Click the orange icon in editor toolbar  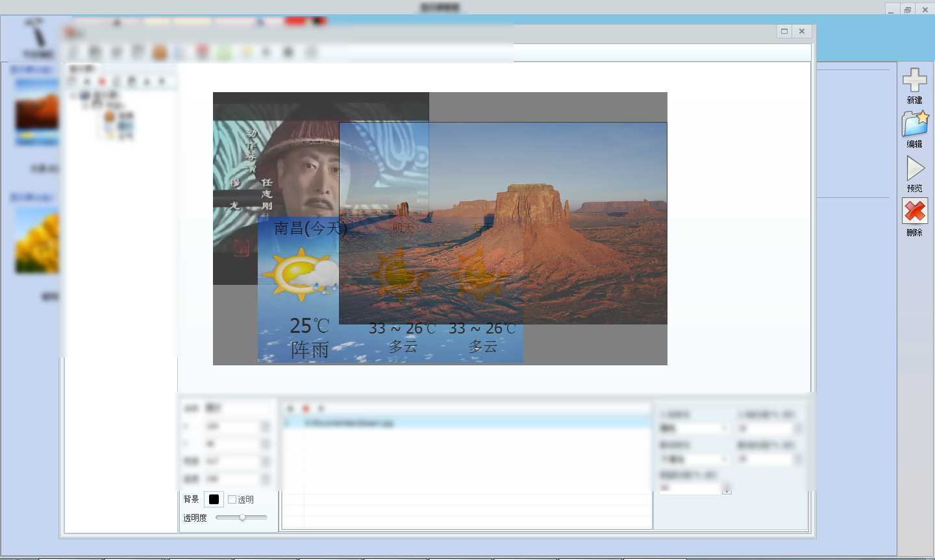160,53
